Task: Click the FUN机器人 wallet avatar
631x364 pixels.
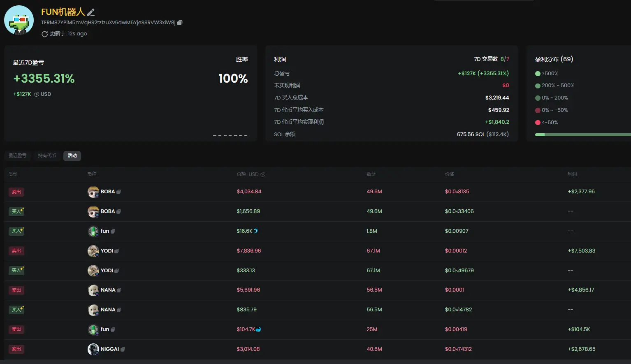Action: (19, 20)
